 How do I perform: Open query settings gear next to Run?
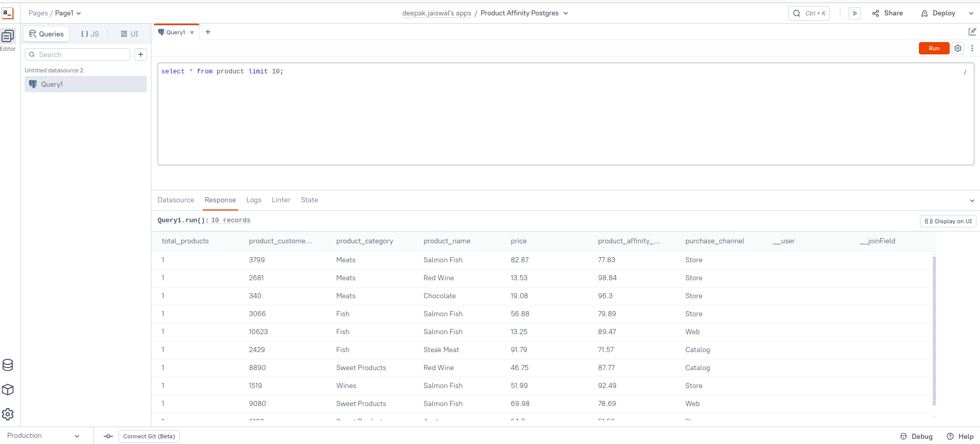(x=958, y=48)
